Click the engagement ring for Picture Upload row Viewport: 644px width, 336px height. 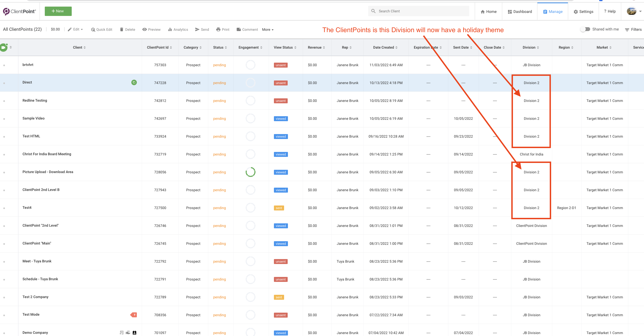coord(251,172)
